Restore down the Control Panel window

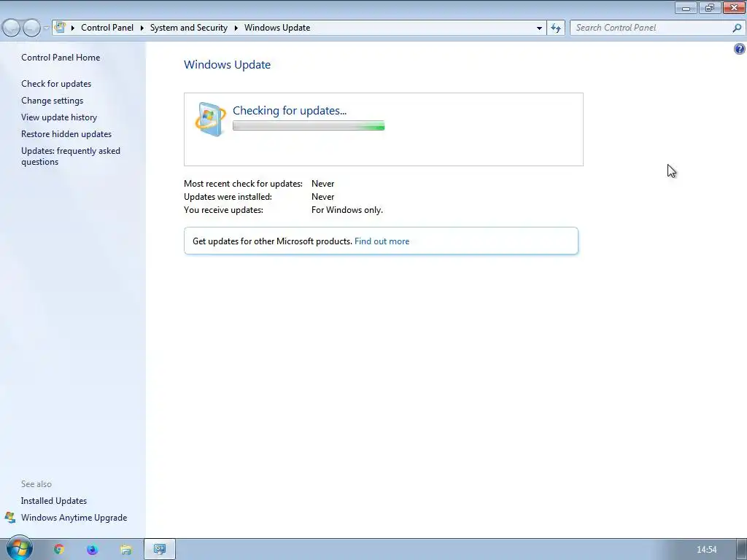710,7
